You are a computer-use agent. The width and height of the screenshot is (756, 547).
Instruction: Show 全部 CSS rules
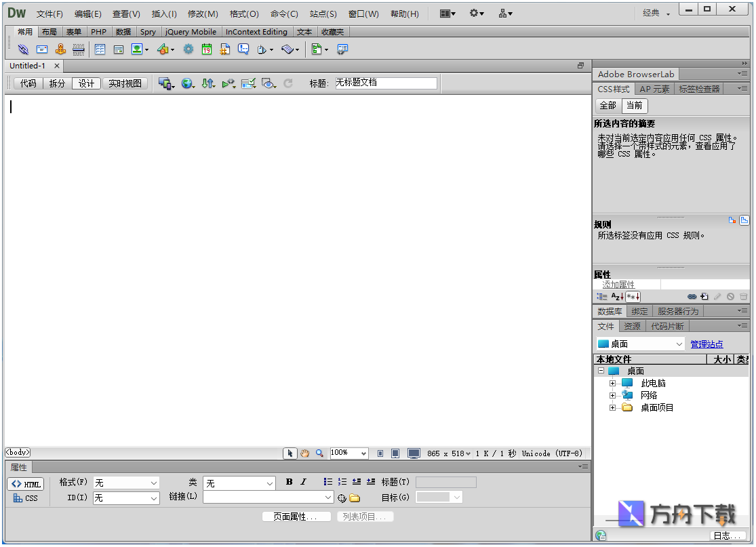click(x=608, y=106)
